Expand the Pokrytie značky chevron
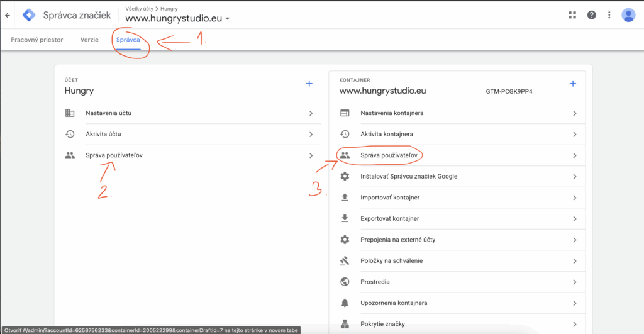 575,324
